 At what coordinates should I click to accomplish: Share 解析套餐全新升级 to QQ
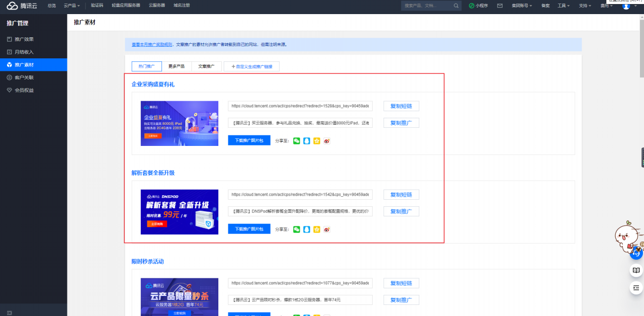[x=307, y=229]
